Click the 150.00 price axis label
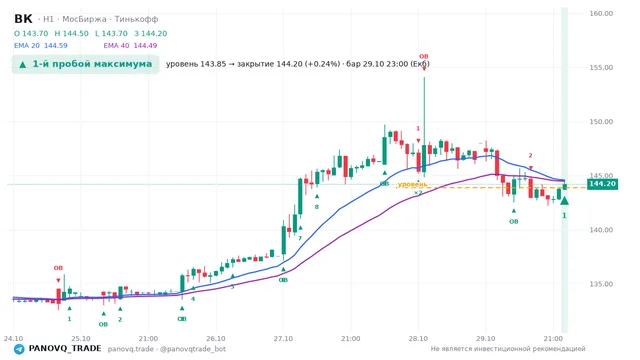Viewport: 640px width, 360px height. (601, 122)
